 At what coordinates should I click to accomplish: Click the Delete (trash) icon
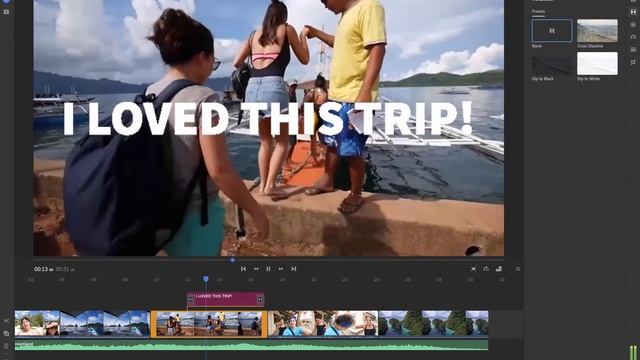(x=6, y=346)
